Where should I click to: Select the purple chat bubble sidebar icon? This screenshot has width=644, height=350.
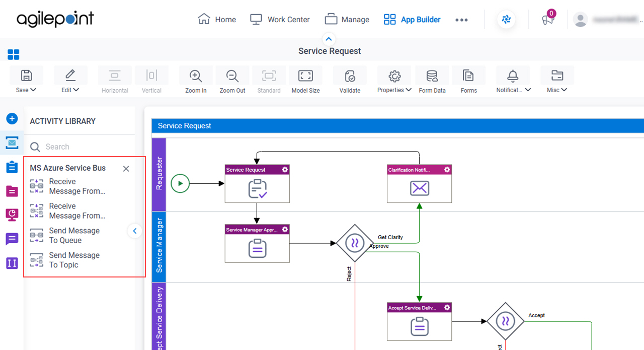click(x=12, y=239)
